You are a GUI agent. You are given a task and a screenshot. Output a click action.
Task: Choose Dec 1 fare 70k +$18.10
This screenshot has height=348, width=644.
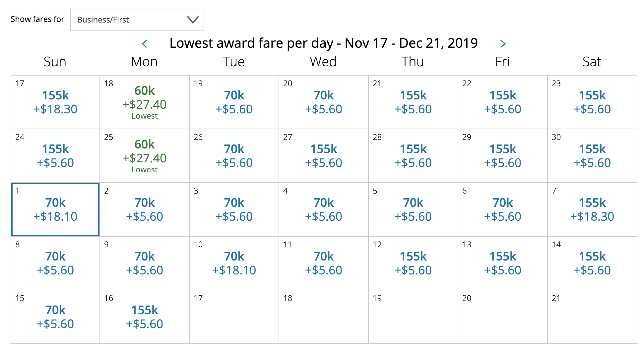pos(55,209)
